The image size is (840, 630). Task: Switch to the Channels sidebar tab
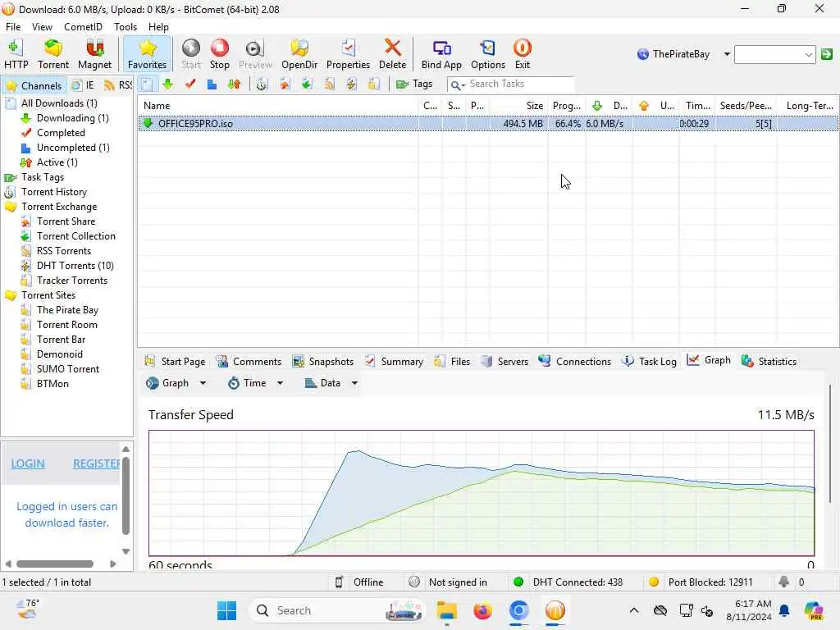(x=34, y=85)
